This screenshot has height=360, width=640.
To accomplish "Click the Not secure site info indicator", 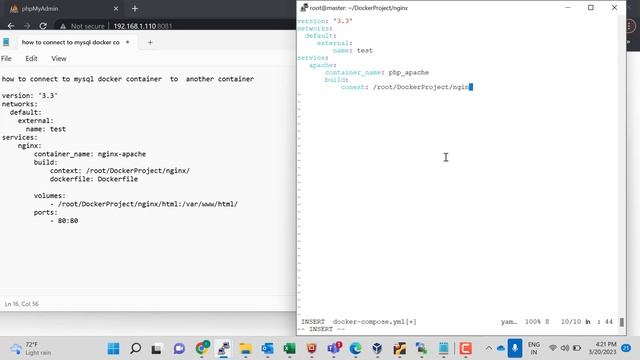I will click(82, 26).
